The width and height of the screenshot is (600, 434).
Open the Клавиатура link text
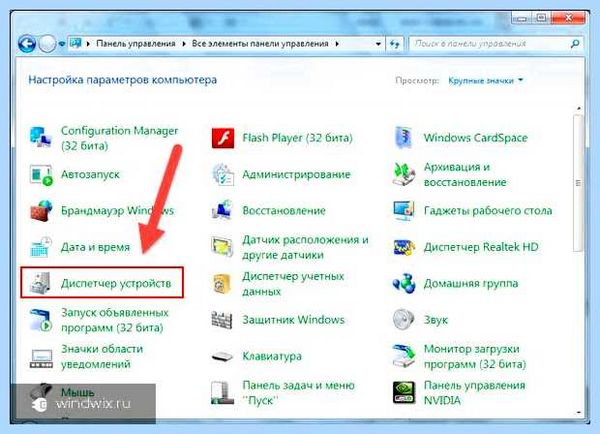[x=272, y=356]
